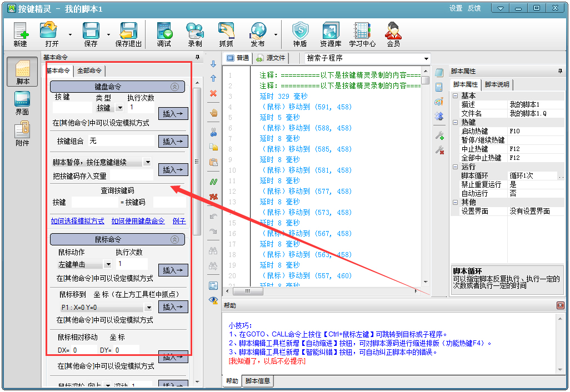The height and width of the screenshot is (392, 570).
Task: Click the 打开 (Open) toolbar icon
Action: (x=50, y=34)
